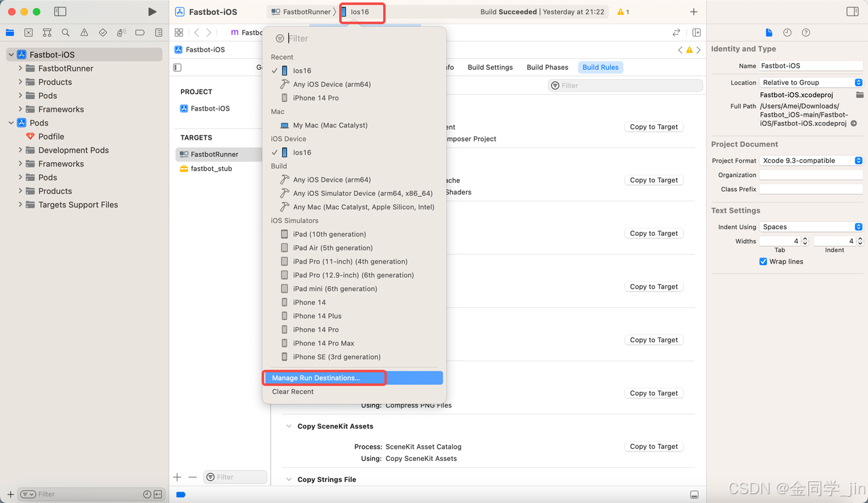The width and height of the screenshot is (868, 503).
Task: Open the Find navigator magnifier icon
Action: [65, 32]
